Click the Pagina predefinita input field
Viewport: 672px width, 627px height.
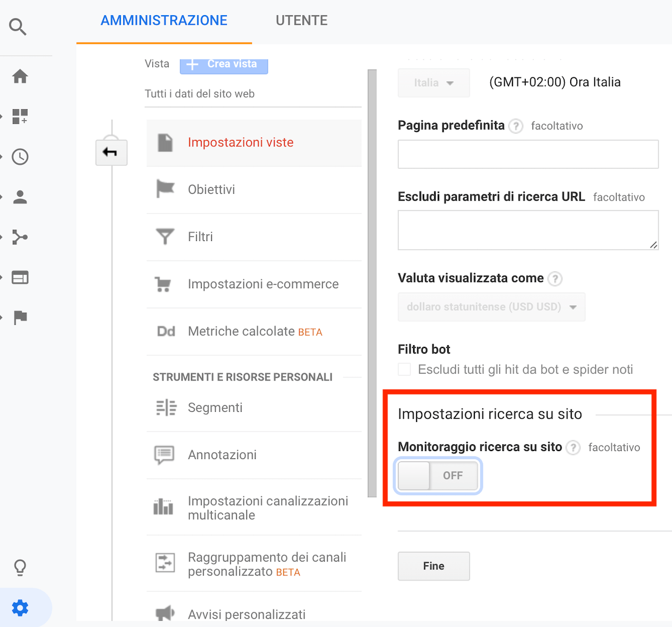tap(528, 154)
